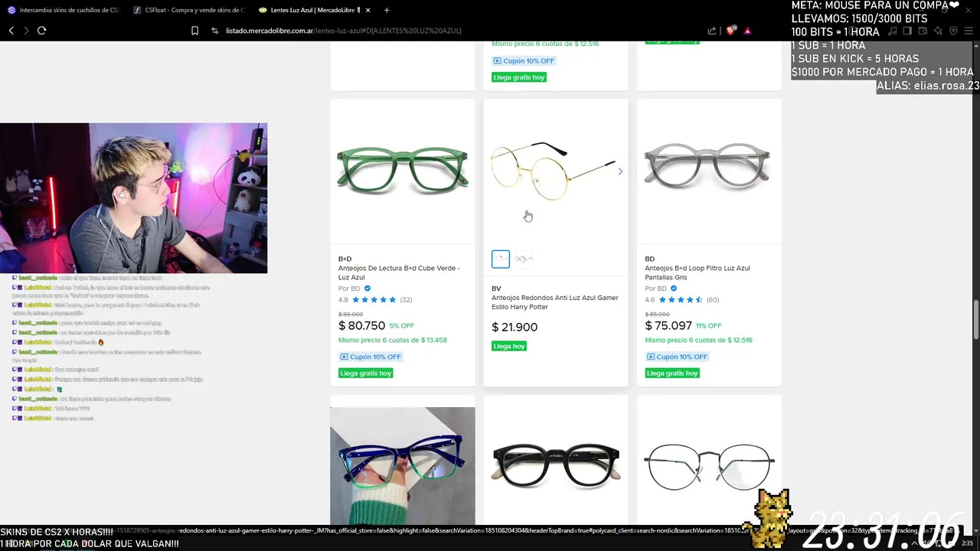Viewport: 980px width, 551px height.
Task: Select the first gold color variant swatch
Action: pyautogui.click(x=501, y=259)
